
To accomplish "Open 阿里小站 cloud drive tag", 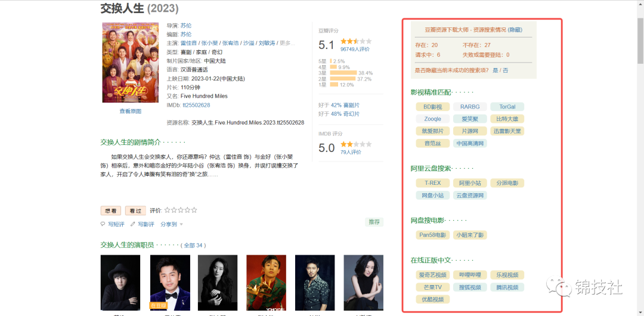I will [x=470, y=183].
